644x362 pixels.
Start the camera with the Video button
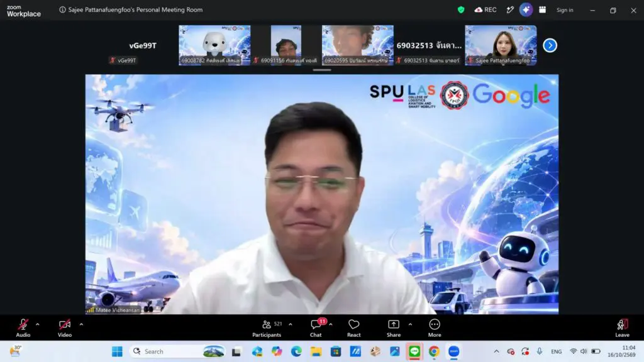[65, 328]
